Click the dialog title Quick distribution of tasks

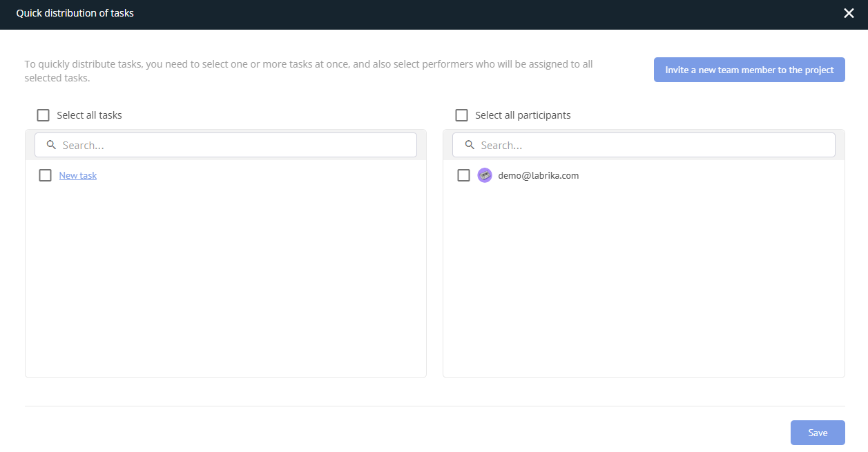tap(75, 13)
